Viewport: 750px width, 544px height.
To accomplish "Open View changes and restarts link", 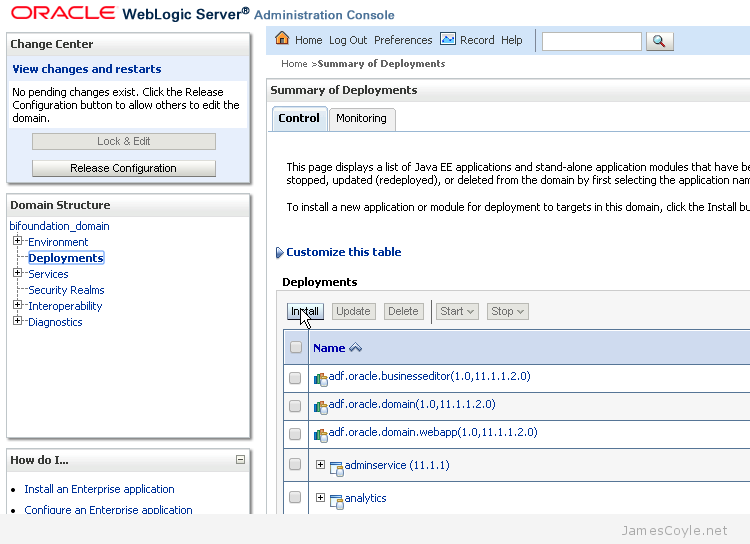I will tap(87, 69).
